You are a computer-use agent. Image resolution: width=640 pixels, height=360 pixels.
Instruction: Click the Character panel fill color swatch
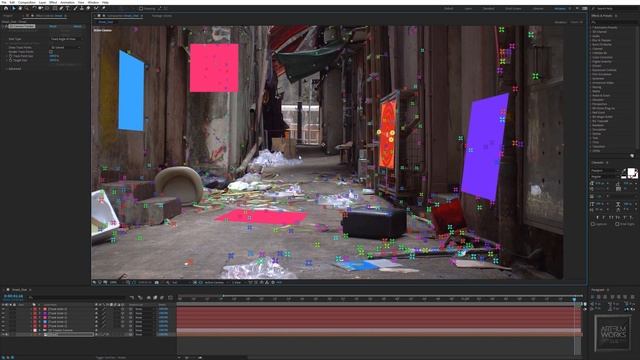631,172
